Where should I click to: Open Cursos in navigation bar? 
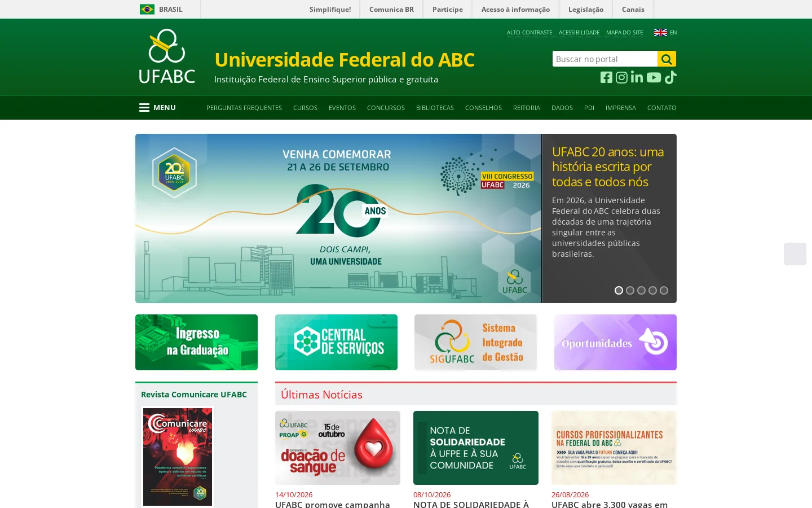pos(305,108)
